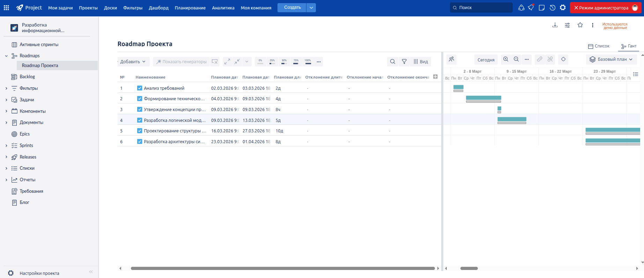Expand all rows with arrows icon
The height and width of the screenshot is (278, 644).
tap(227, 61)
